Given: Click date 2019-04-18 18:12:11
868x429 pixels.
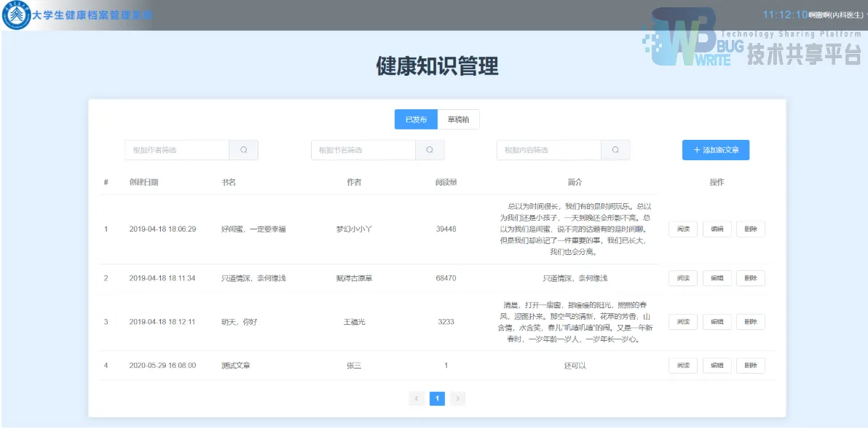Looking at the screenshot, I should coord(162,322).
